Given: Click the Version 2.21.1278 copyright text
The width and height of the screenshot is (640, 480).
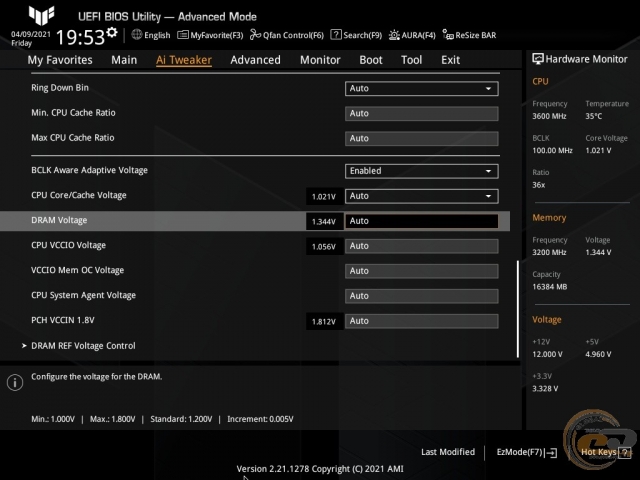Looking at the screenshot, I should (320, 469).
